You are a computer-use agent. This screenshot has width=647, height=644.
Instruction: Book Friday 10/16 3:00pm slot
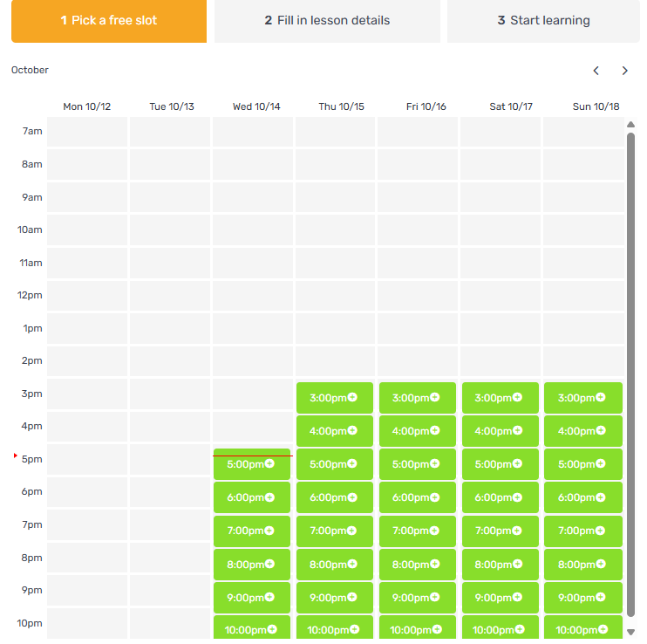[418, 398]
